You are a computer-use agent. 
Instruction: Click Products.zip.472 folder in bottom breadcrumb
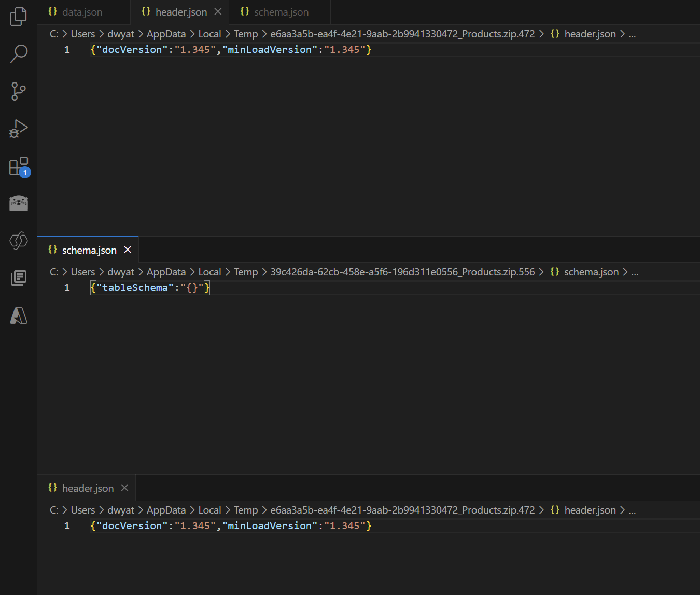pyautogui.click(x=402, y=510)
